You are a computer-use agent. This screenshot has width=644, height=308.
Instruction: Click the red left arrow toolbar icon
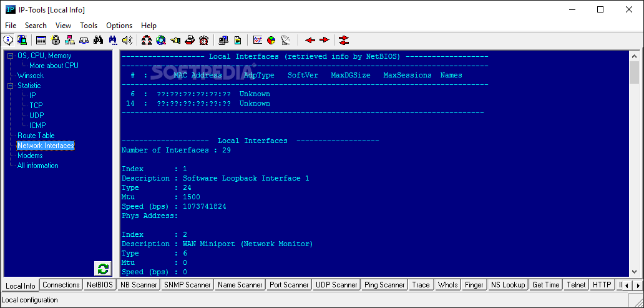click(310, 40)
